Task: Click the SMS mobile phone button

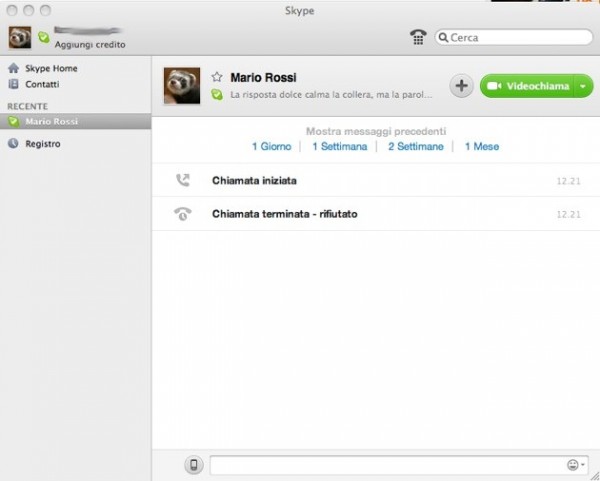Action: click(x=194, y=465)
